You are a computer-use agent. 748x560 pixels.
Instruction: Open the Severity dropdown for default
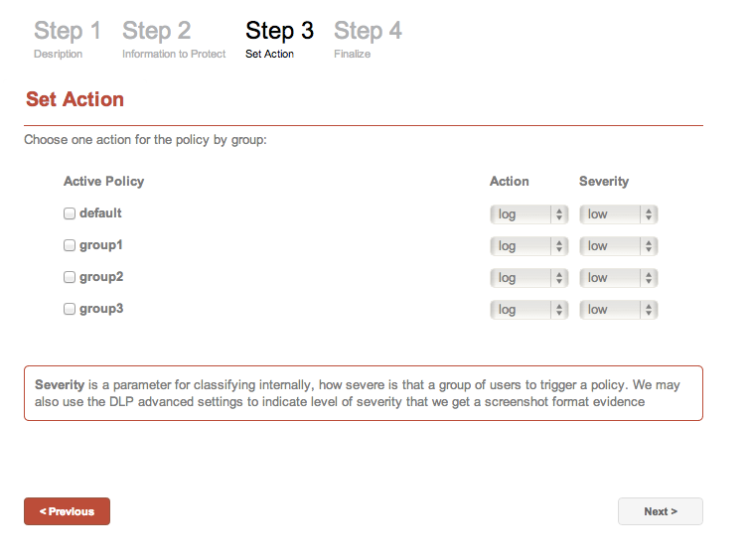click(x=619, y=214)
